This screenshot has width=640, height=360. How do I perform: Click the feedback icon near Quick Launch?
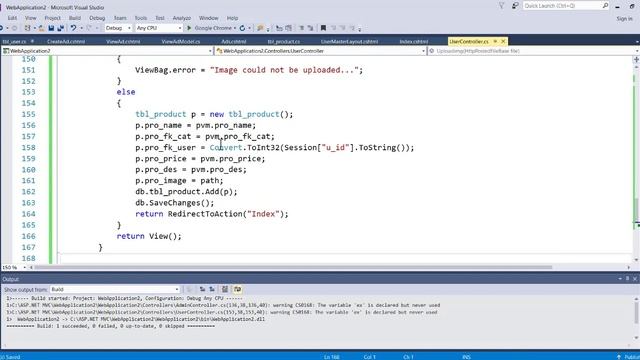click(515, 6)
